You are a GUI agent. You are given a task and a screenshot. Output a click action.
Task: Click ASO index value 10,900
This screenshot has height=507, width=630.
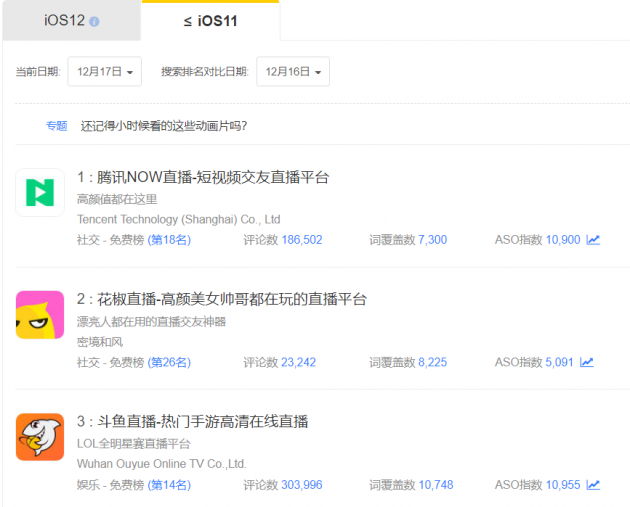tap(562, 240)
